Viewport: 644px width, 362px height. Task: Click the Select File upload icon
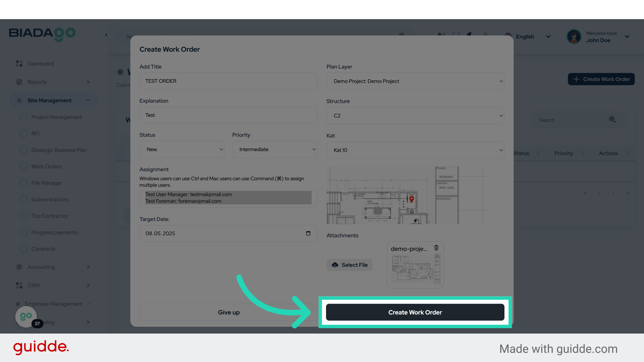point(335,265)
